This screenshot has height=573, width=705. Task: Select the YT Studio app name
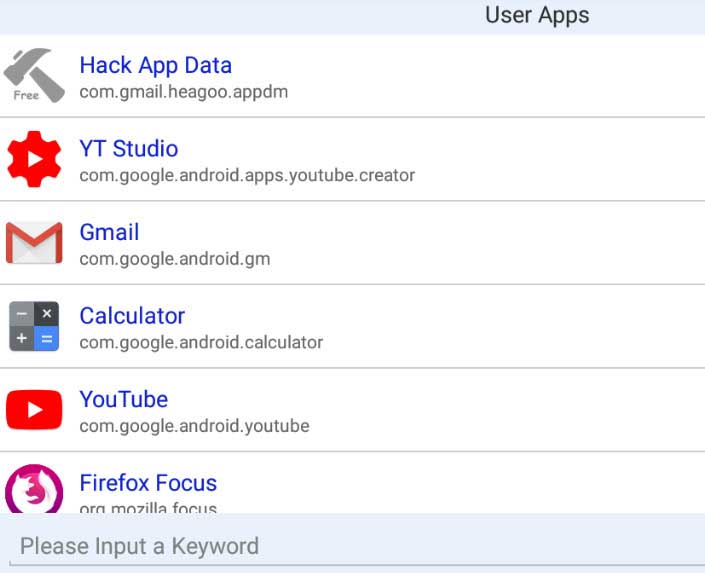(129, 148)
